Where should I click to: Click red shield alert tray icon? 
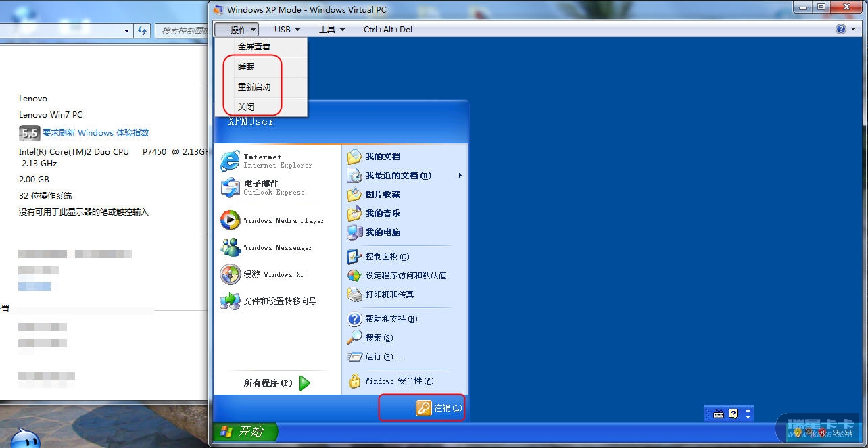822,432
